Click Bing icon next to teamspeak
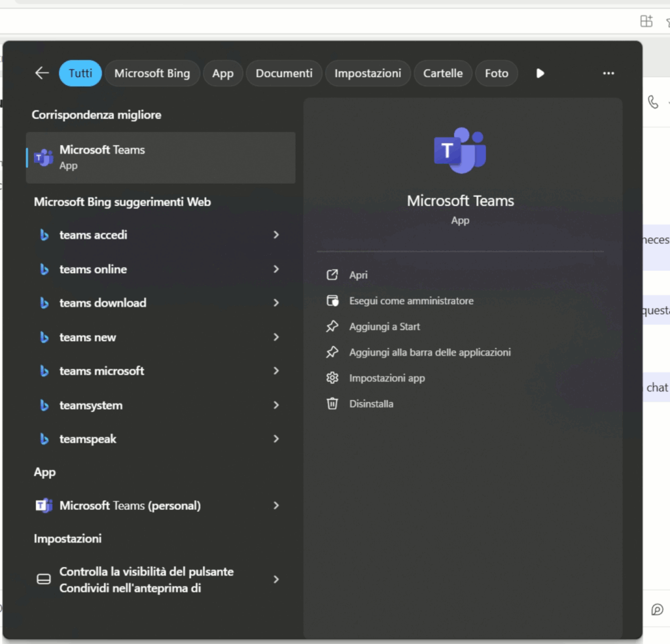 pos(44,439)
